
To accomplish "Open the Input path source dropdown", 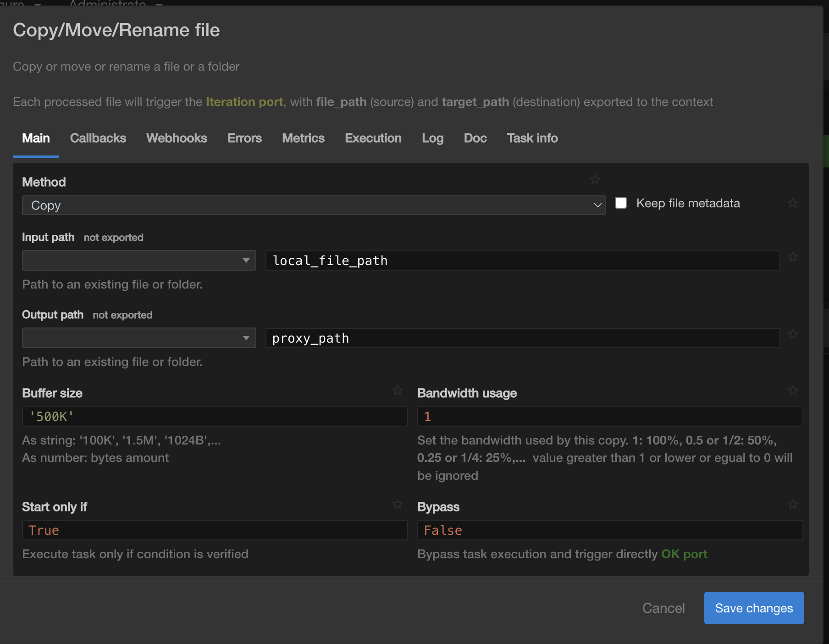I will [139, 261].
